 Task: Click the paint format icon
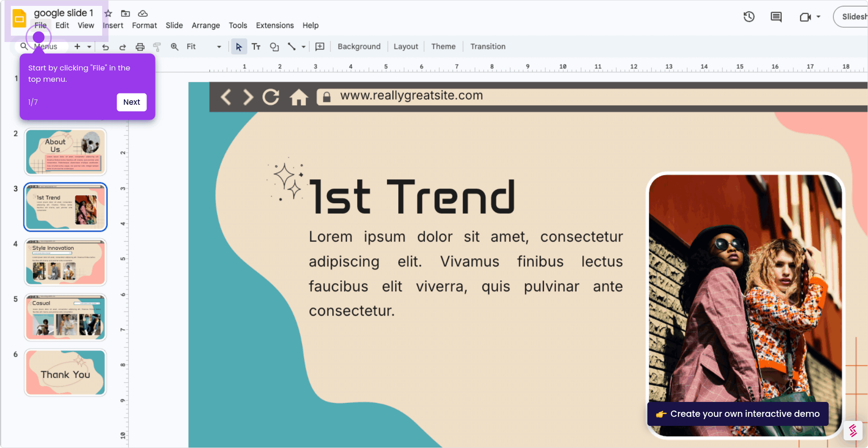coord(157,47)
